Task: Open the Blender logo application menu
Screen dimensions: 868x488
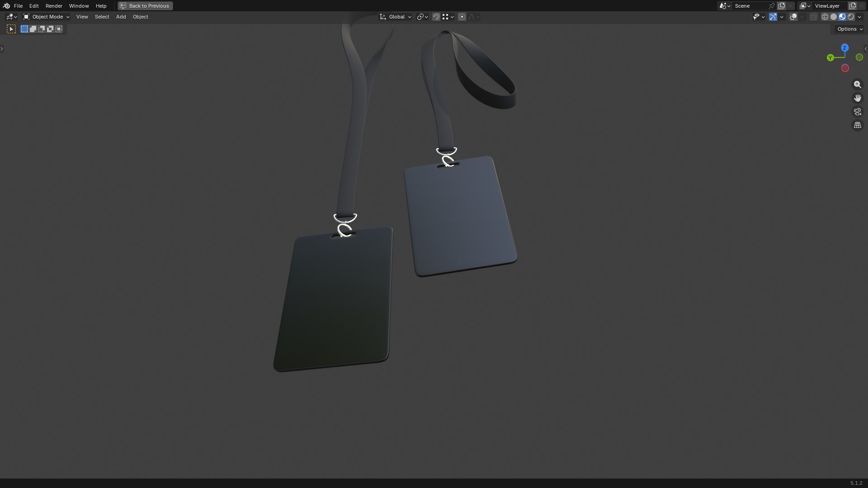Action: pos(6,6)
